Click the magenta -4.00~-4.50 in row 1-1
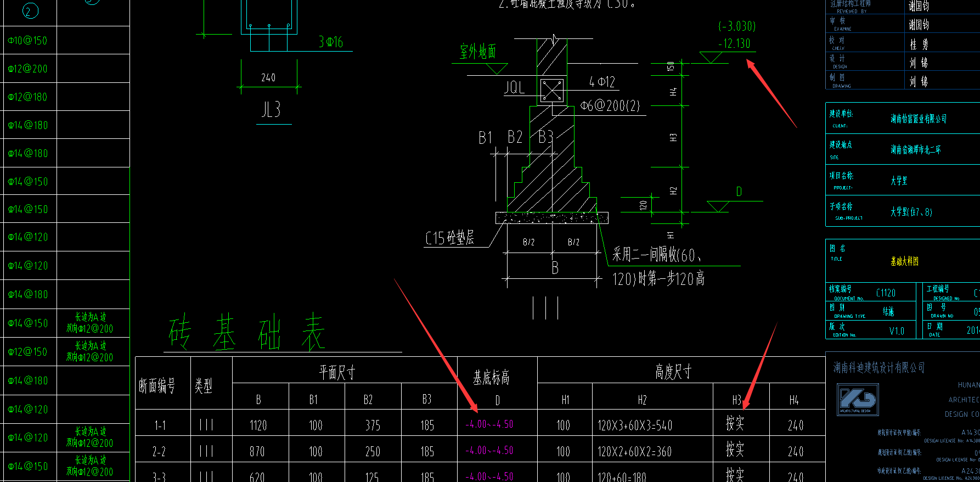980x482 pixels. [489, 424]
